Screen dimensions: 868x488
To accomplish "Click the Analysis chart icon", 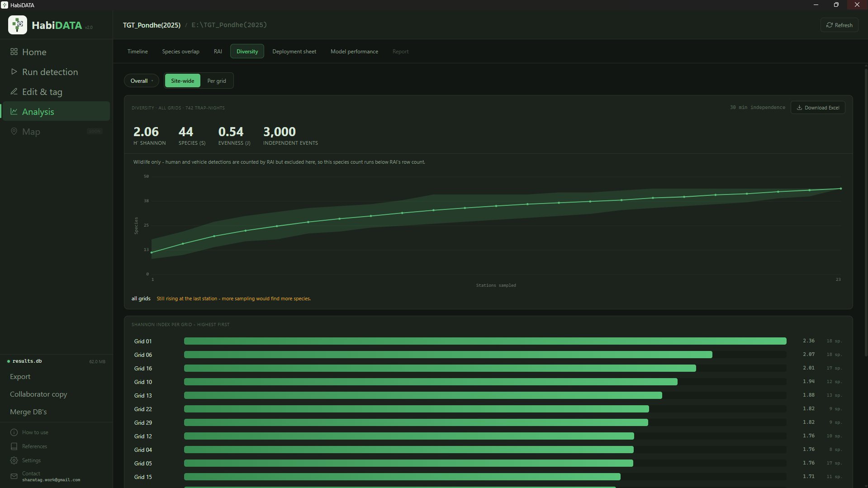I will coord(14,111).
